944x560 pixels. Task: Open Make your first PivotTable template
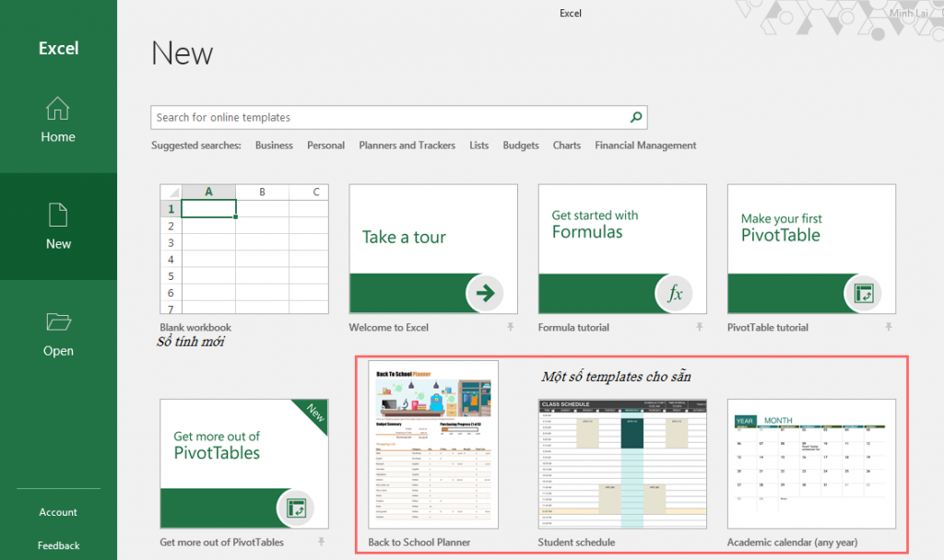[811, 249]
